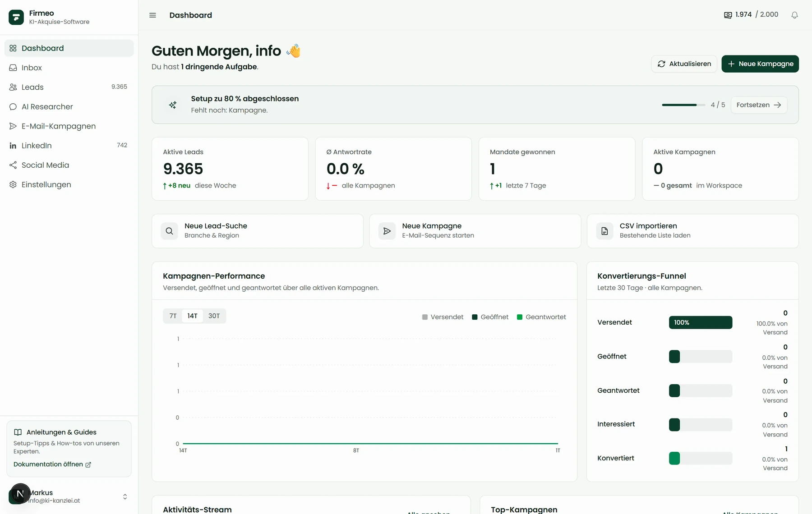812x514 pixels.
Task: Click the magnifier icon for Neue Lead-Suche
Action: click(169, 231)
